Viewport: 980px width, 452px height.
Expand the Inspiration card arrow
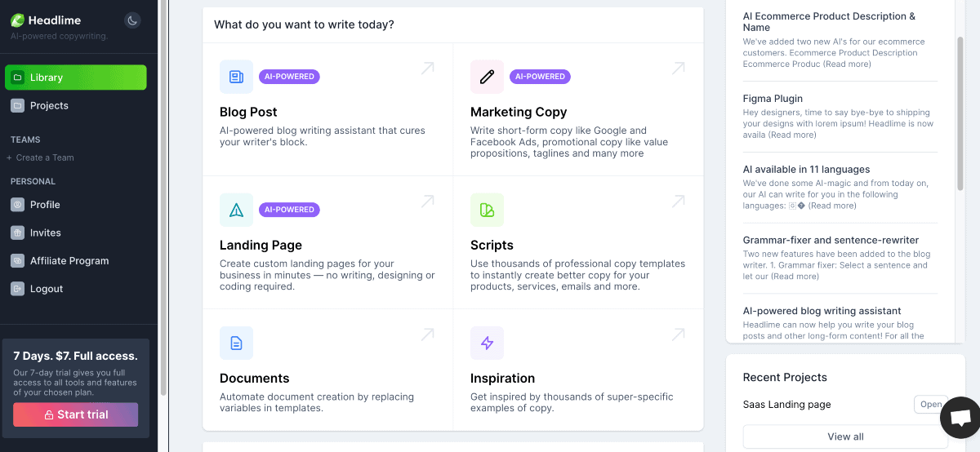tap(678, 335)
